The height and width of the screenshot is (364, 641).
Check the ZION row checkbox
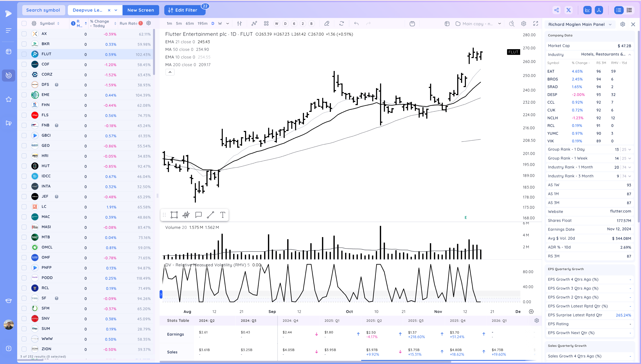coord(24,349)
